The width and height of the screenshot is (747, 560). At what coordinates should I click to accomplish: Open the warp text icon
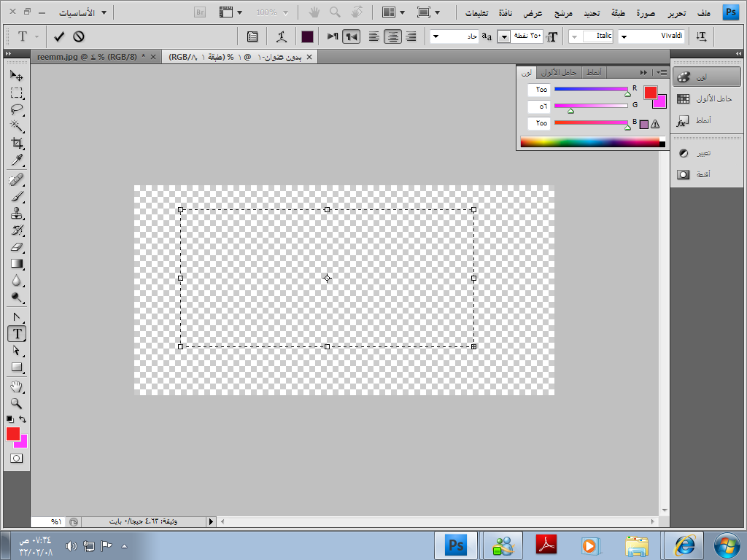[x=281, y=36]
